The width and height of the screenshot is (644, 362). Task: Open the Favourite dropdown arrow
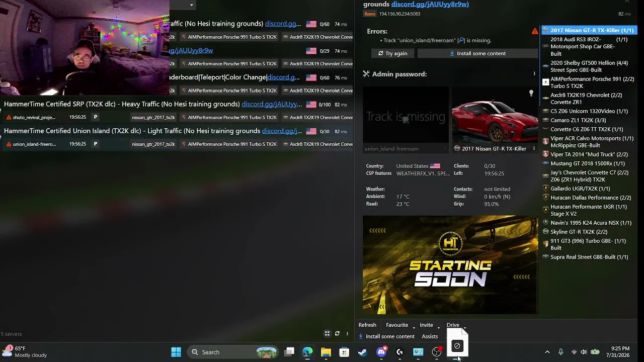coord(414,327)
